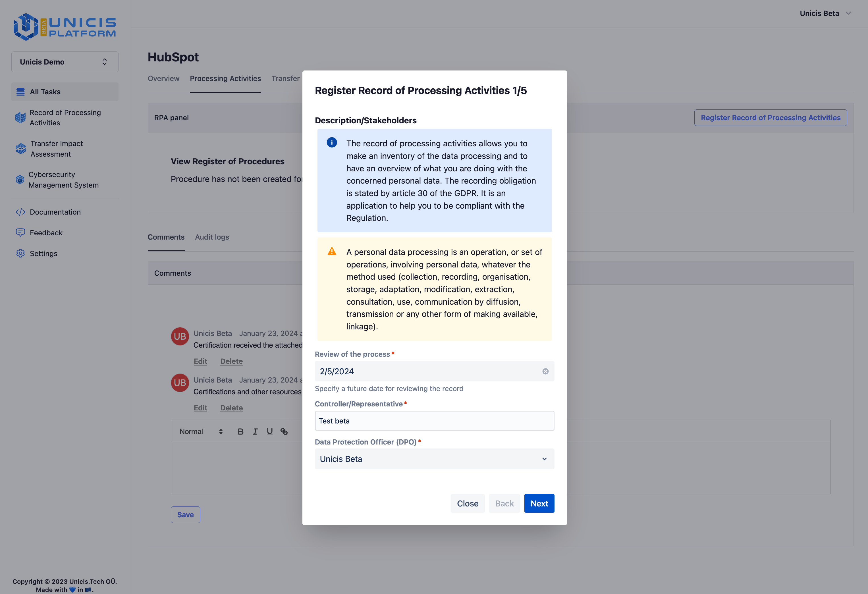This screenshot has height=594, width=868.
Task: Switch to the Overview tab
Action: pyautogui.click(x=163, y=78)
